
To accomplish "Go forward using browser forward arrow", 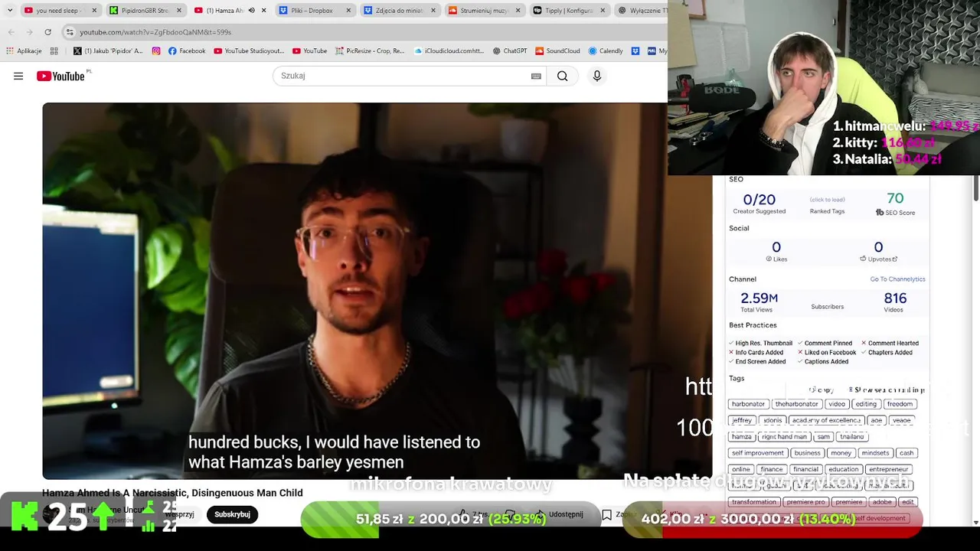I will coord(30,32).
